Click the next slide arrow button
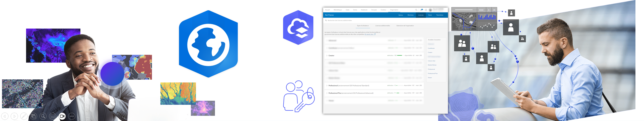Image resolution: width=644 pixels, height=121 pixels. pyautogui.click(x=14, y=116)
